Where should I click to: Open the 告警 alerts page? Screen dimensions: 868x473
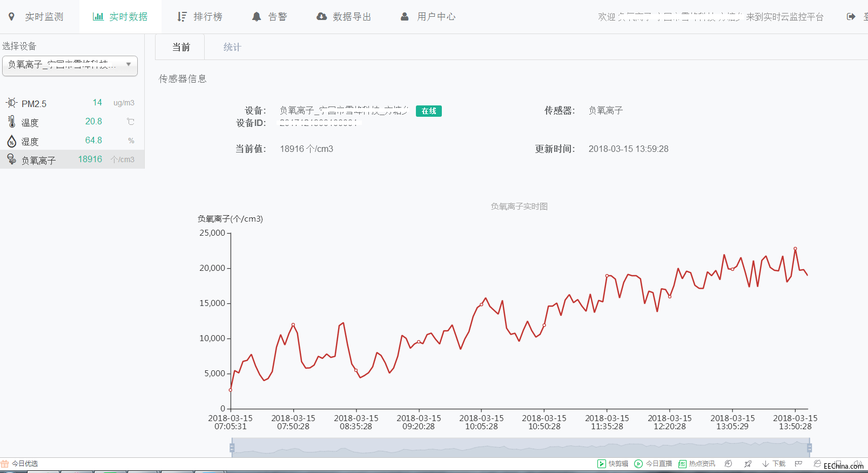(x=270, y=17)
